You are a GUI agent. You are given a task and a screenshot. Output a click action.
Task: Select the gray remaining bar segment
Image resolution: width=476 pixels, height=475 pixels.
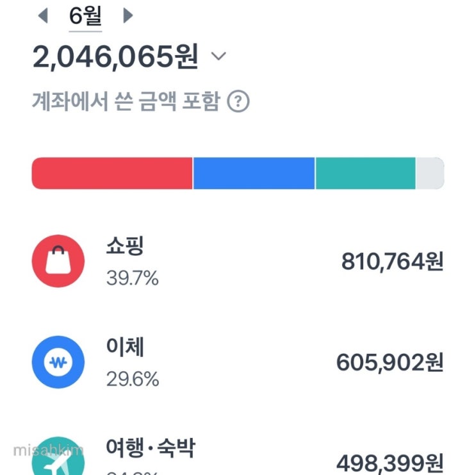pos(430,173)
